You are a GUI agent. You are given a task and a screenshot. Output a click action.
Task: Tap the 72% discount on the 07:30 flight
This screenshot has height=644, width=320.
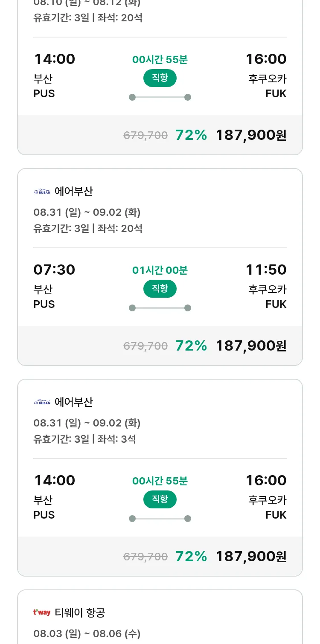pos(191,345)
